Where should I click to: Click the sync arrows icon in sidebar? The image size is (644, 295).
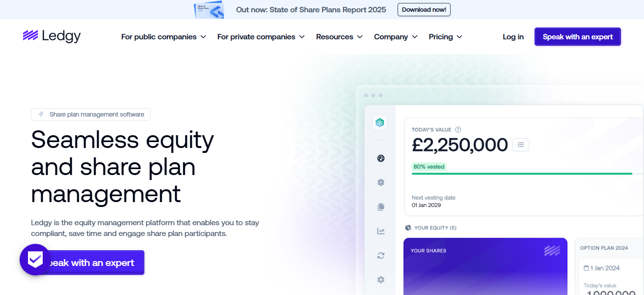[380, 256]
